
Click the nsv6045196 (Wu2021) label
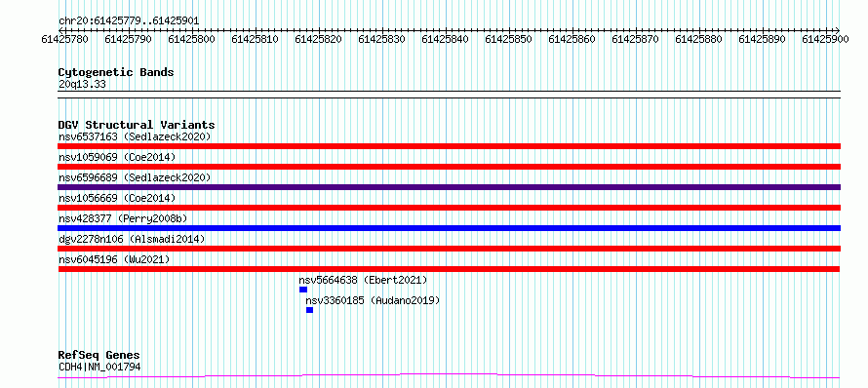coord(114,259)
